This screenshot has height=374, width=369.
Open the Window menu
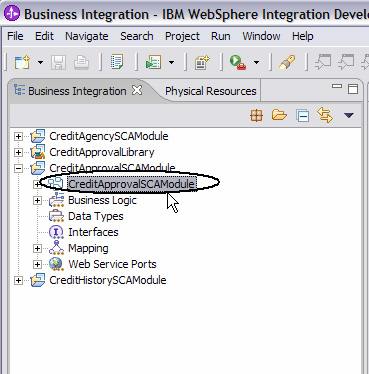click(261, 36)
